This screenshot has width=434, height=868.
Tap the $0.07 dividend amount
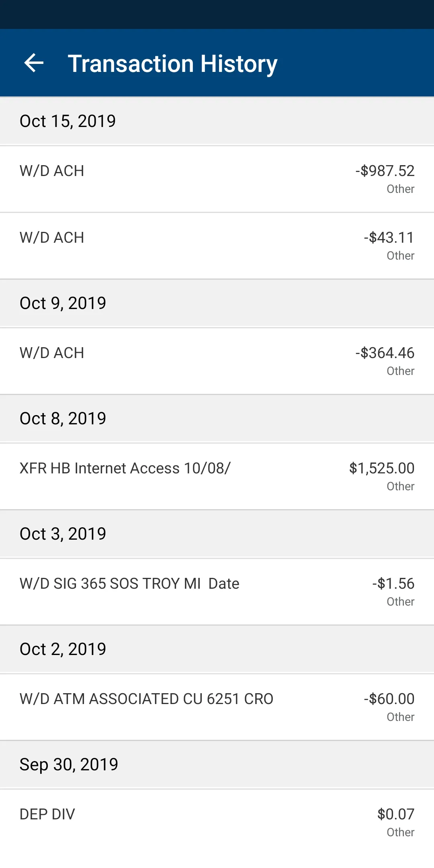pyautogui.click(x=395, y=815)
